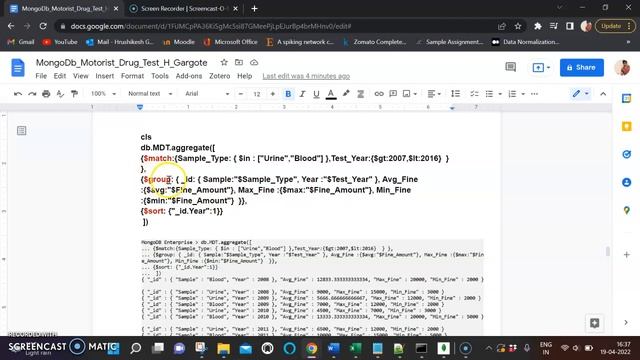Viewport: 640px width, 360px height.
Task: Open the Add-ons menu
Action: pos(189,76)
